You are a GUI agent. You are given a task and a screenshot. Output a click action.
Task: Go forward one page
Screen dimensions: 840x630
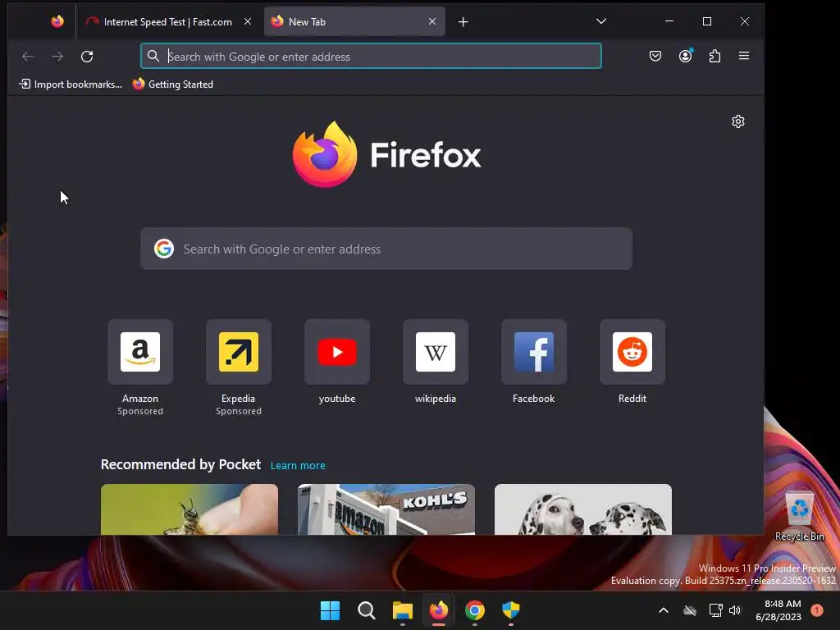[57, 57]
